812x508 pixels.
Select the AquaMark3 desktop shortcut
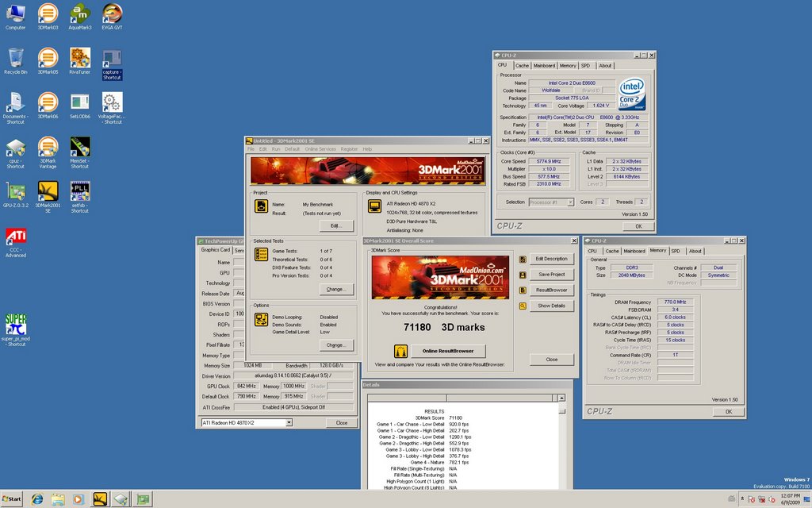(80, 17)
